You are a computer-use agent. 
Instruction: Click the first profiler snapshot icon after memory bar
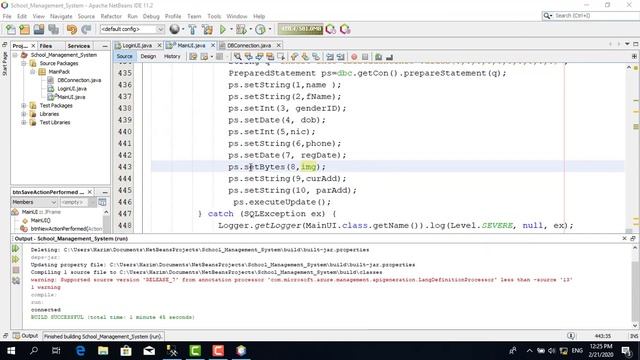click(x=331, y=29)
